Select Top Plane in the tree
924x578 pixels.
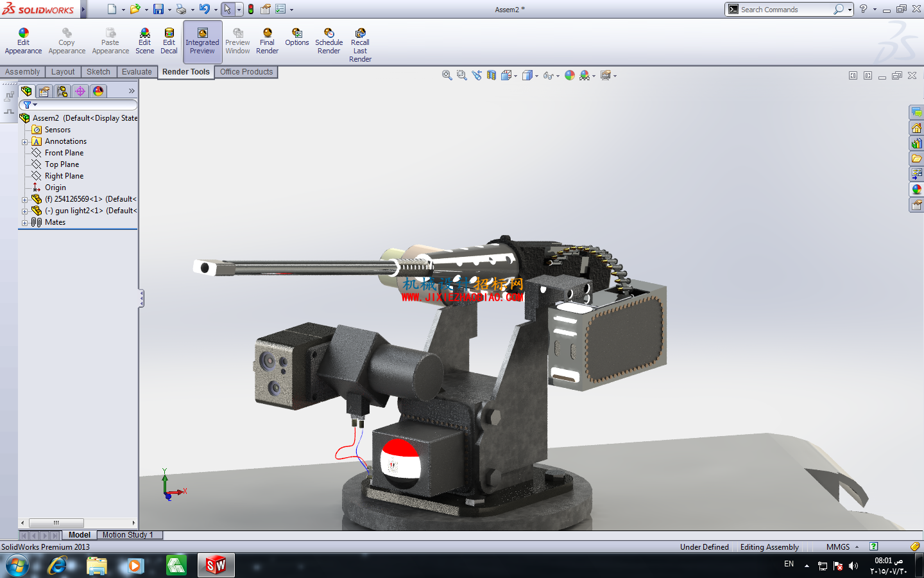click(62, 164)
